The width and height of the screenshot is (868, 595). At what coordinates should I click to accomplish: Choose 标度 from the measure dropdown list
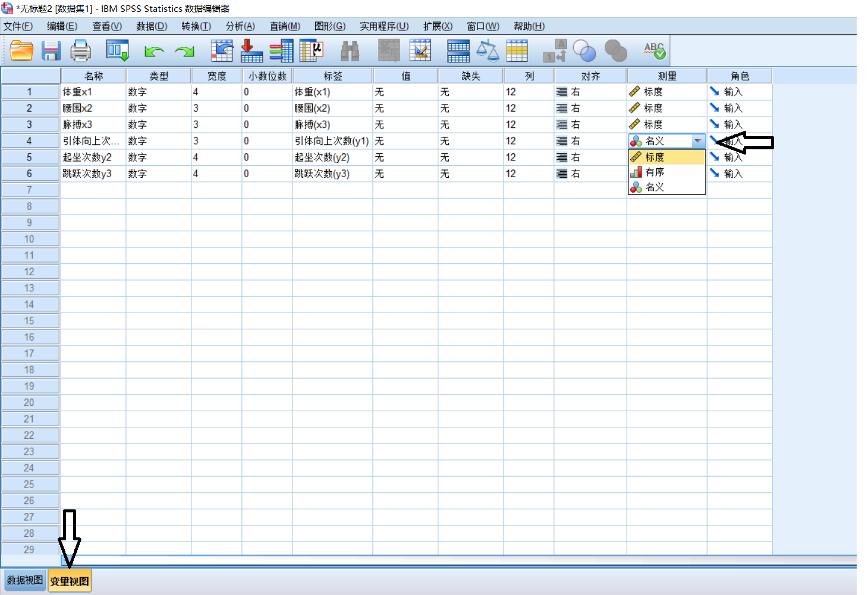coord(666,157)
